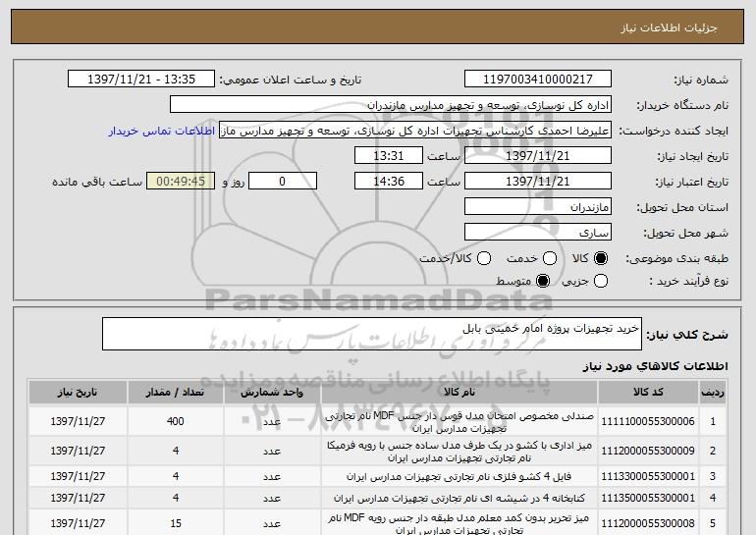Click the public announcement date field 13:35
The image size is (756, 535).
coord(141,80)
